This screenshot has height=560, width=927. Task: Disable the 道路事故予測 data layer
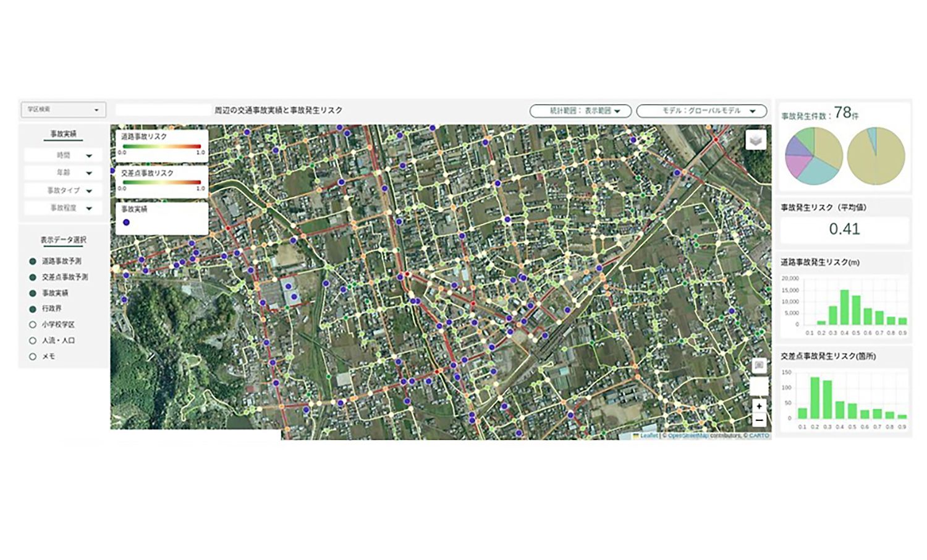(x=33, y=261)
